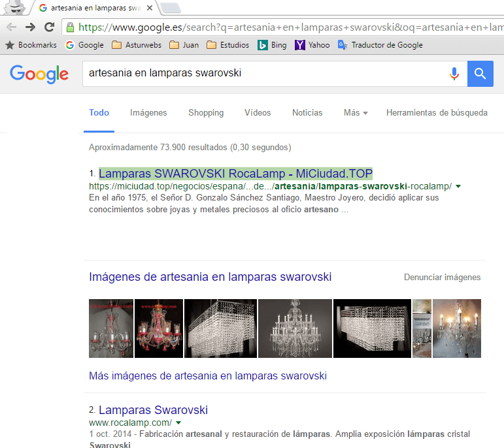Open the fifth thumbnail of crystal ceiling lamp
This screenshot has width=504, height=448.
(x=372, y=328)
